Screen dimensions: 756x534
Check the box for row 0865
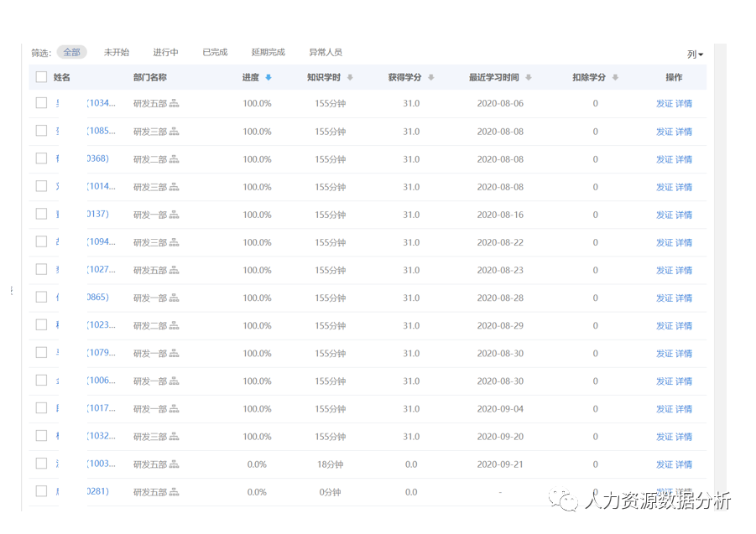coord(41,297)
